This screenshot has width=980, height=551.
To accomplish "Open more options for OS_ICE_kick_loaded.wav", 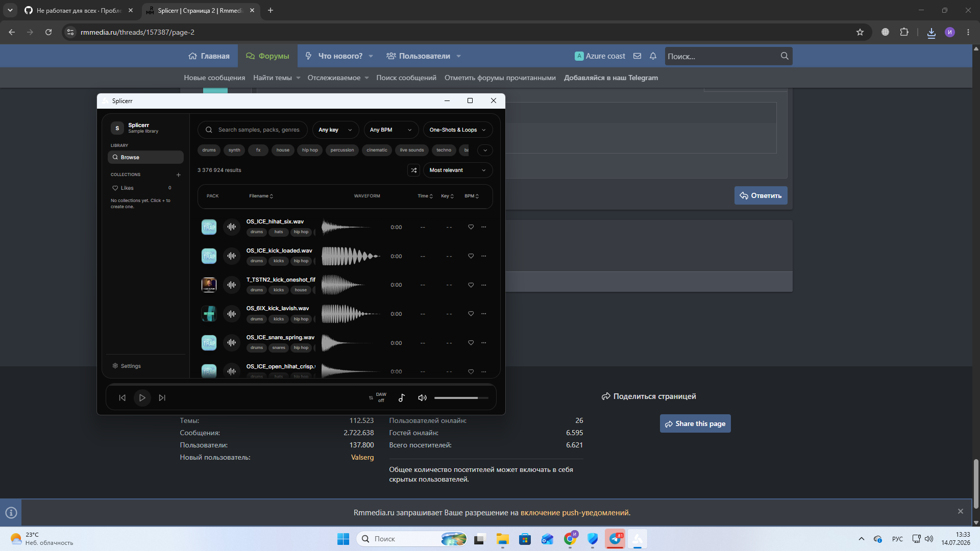I will pyautogui.click(x=484, y=256).
